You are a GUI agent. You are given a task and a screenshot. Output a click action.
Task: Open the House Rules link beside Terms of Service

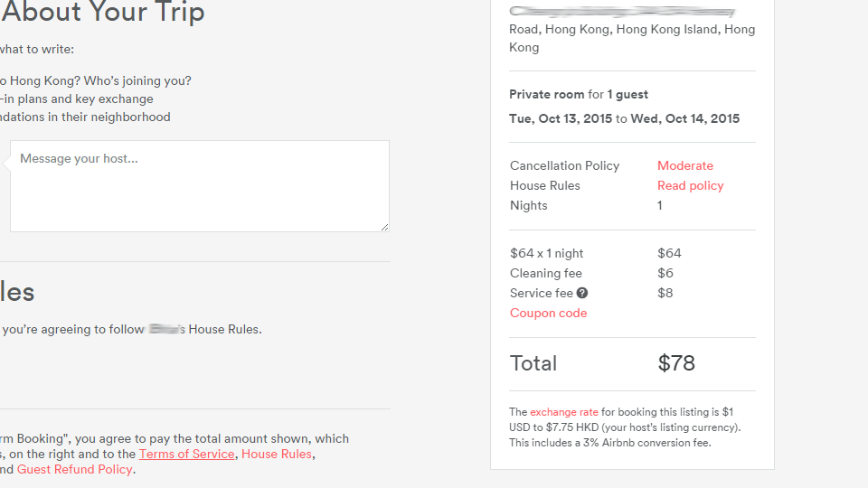277,455
